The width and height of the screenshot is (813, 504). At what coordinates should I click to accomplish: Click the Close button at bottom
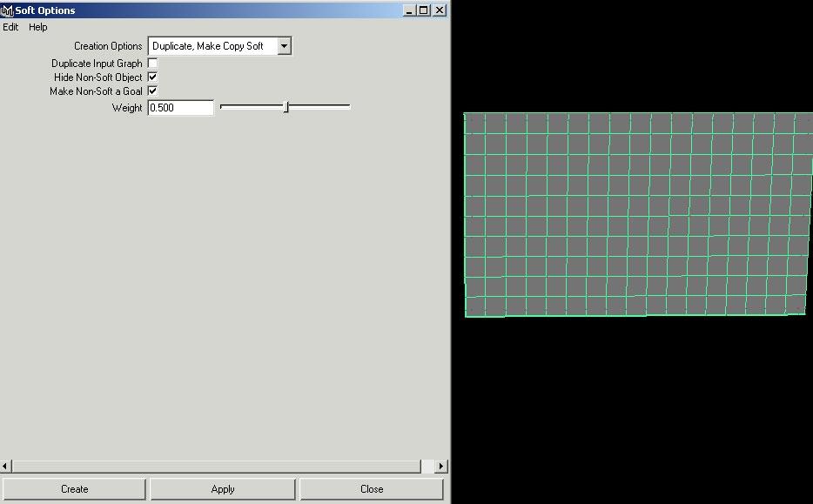click(x=372, y=489)
